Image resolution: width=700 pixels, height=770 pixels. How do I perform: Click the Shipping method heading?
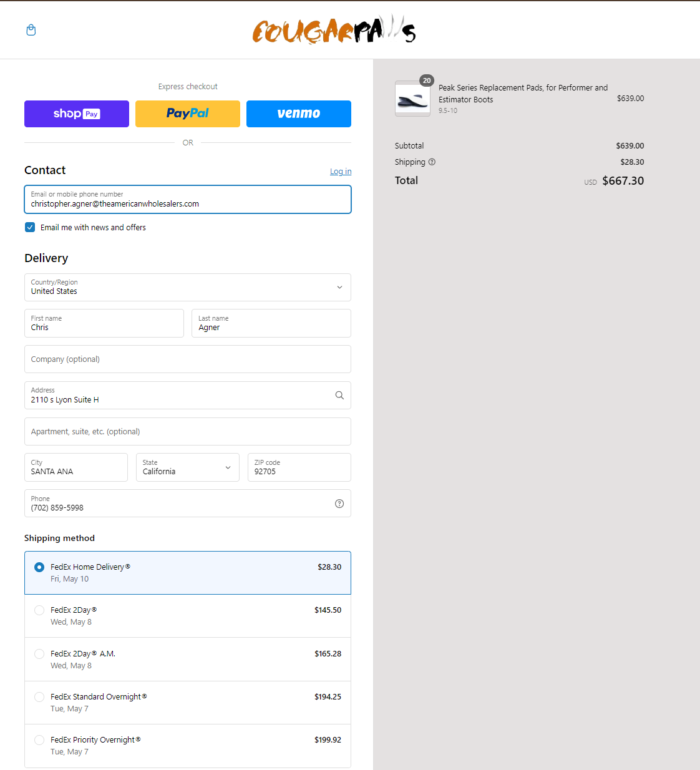[59, 538]
